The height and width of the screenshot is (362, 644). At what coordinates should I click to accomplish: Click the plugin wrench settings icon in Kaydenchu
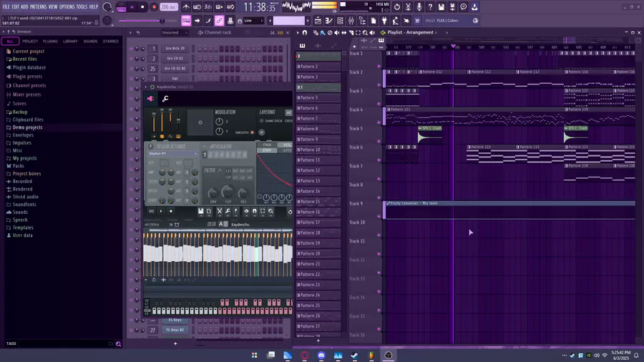165,99
